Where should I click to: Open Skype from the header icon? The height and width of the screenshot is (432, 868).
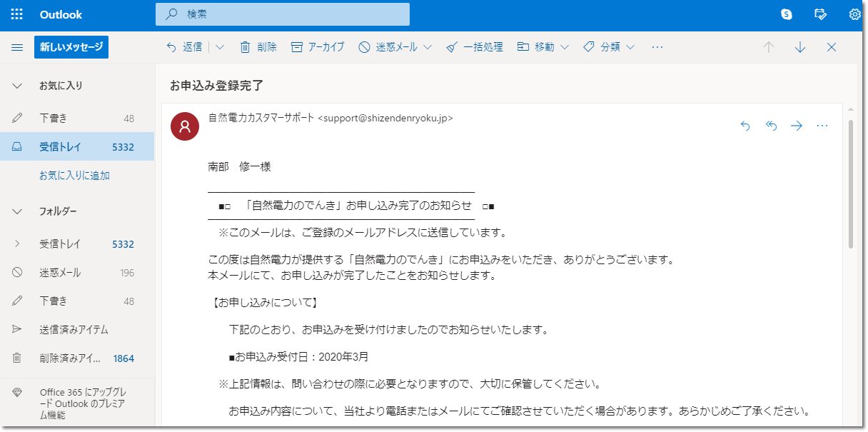787,14
